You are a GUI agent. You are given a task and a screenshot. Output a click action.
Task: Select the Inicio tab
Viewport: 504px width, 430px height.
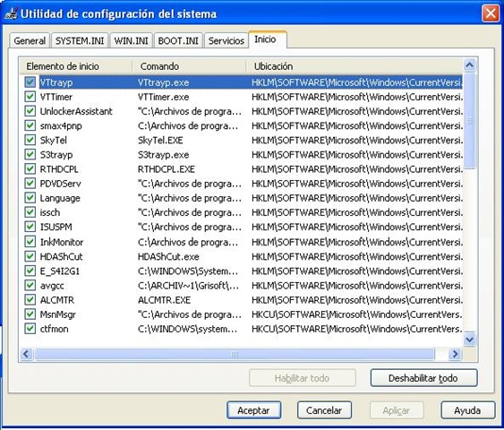[267, 39]
